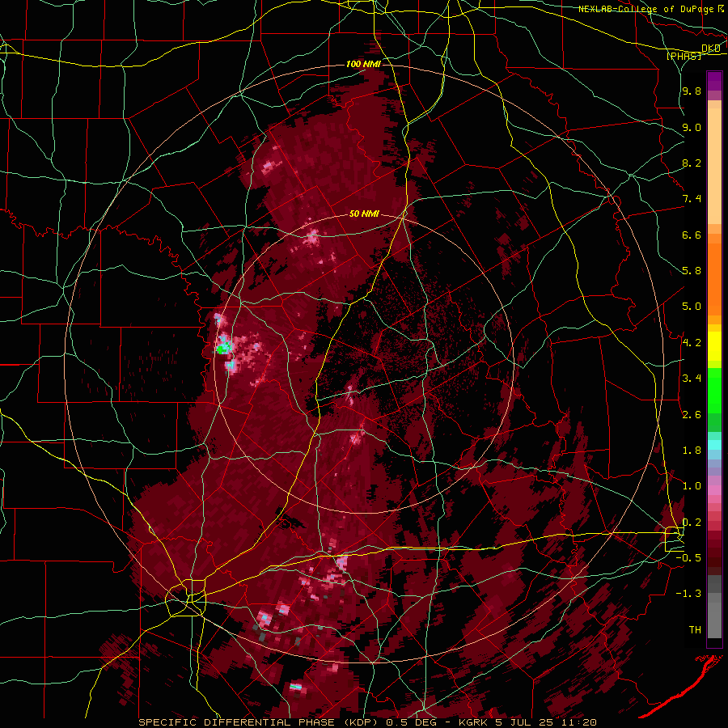Viewport: 728px width, 728px height.
Task: Click the DKD product label
Action: click(710, 49)
